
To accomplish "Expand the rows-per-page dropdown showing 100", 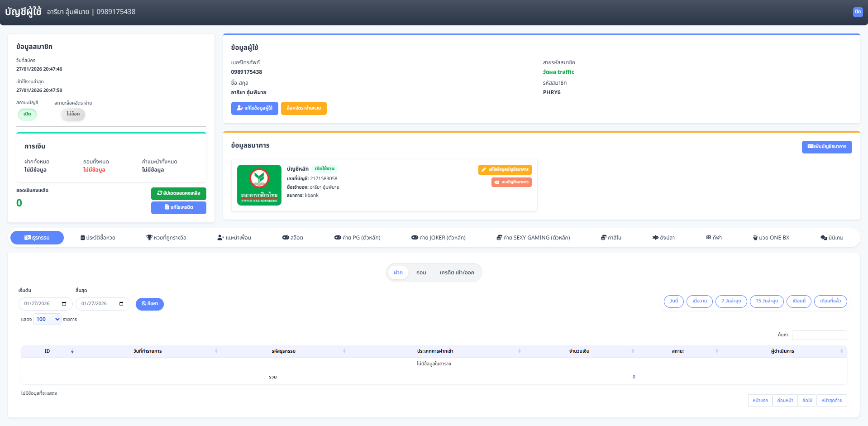I will point(47,319).
